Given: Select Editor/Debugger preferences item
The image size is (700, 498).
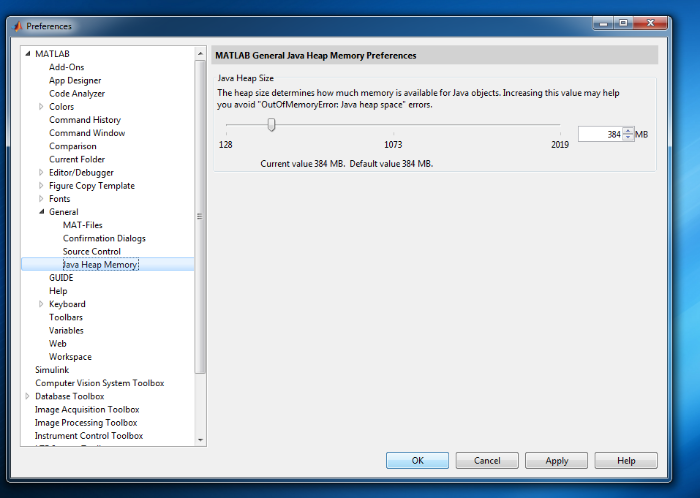Looking at the screenshot, I should tap(81, 172).
